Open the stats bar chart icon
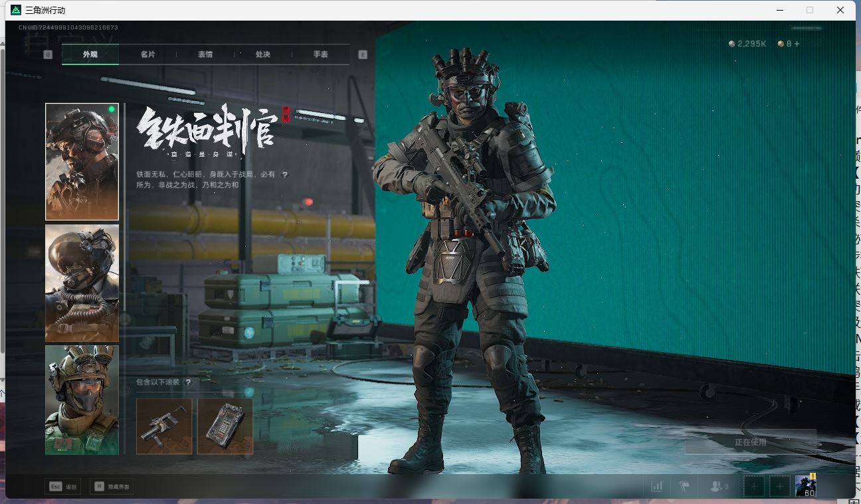861x504 pixels. click(x=656, y=486)
